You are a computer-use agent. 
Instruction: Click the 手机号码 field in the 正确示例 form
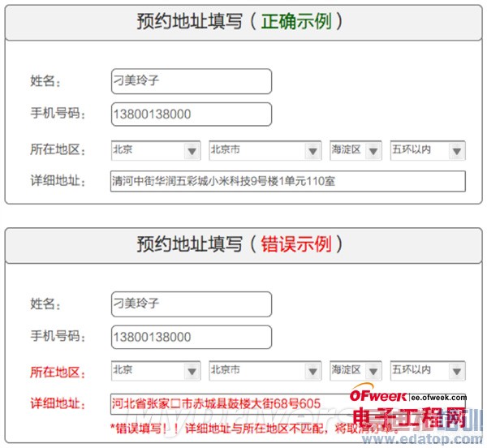(192, 114)
